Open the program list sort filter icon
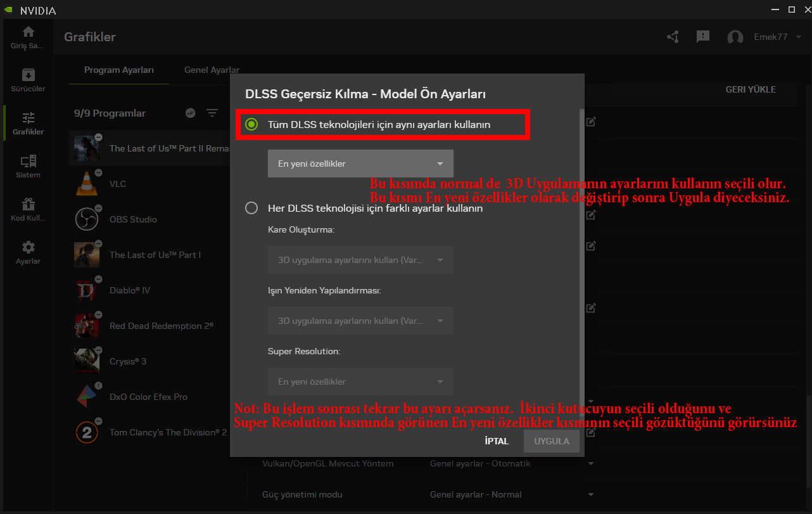The width and height of the screenshot is (812, 514). tap(212, 113)
